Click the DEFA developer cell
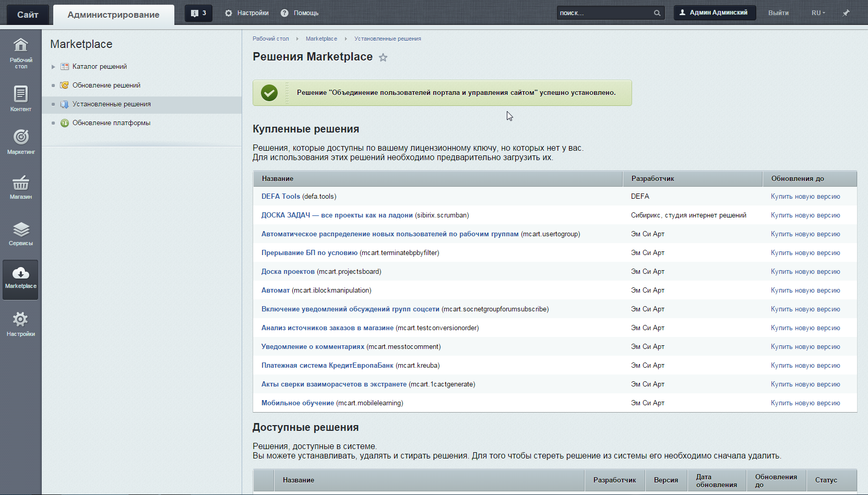The image size is (868, 495). tap(640, 197)
